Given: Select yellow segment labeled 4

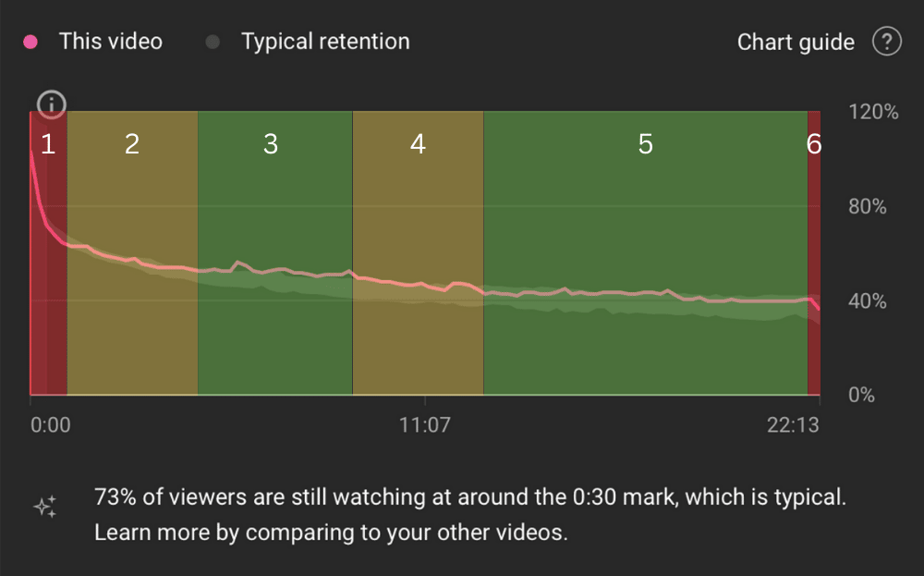Looking at the screenshot, I should point(418,253).
